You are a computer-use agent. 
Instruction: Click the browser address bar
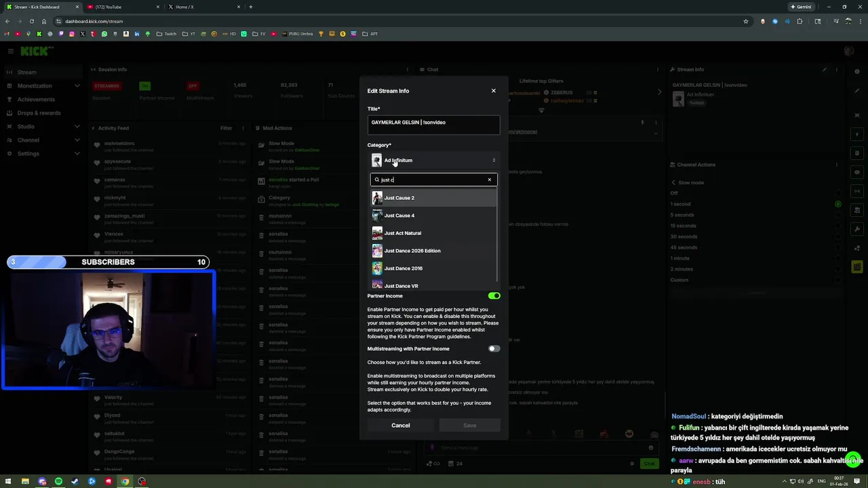tap(400, 21)
